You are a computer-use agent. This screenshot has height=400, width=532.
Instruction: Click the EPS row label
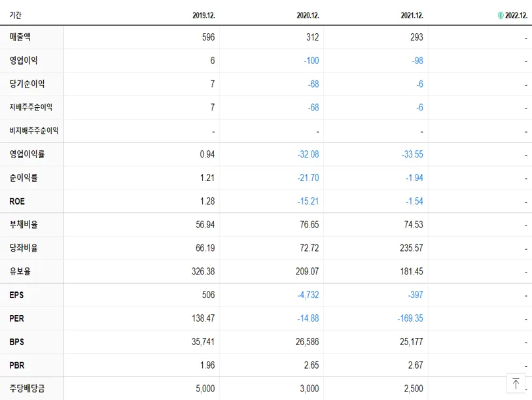coord(16,295)
